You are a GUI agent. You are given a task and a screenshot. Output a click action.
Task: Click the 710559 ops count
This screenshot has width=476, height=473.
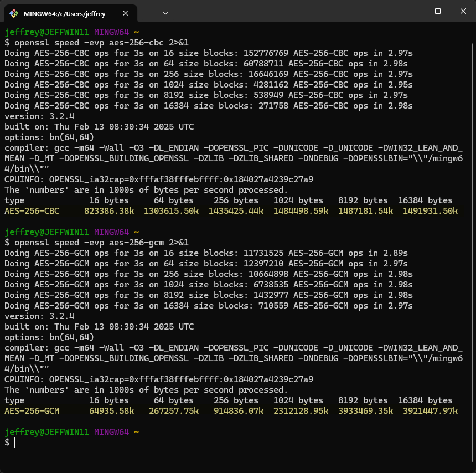click(x=273, y=306)
